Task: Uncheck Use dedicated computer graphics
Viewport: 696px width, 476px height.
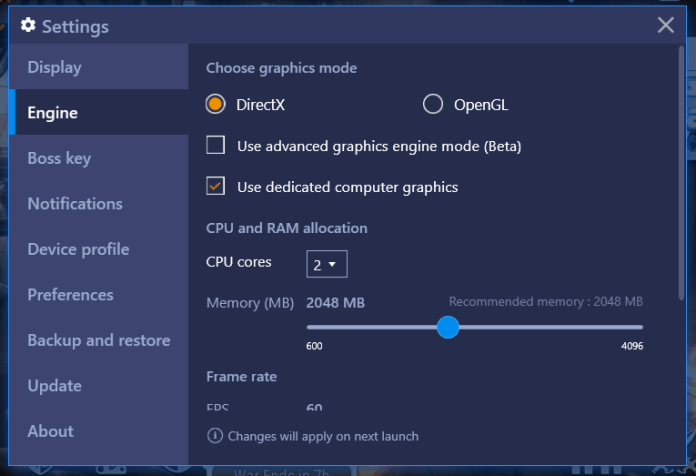Action: [x=215, y=186]
